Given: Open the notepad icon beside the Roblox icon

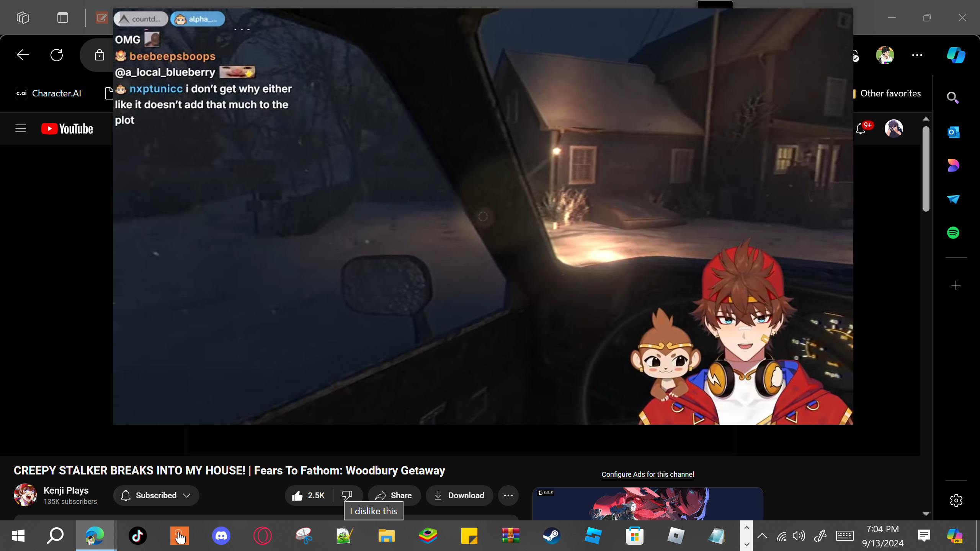Looking at the screenshot, I should click(717, 536).
